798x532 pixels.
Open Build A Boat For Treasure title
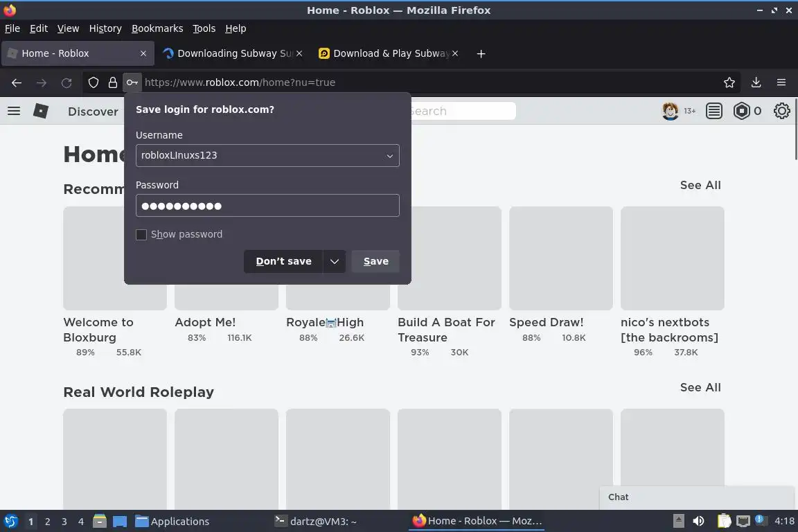446,330
